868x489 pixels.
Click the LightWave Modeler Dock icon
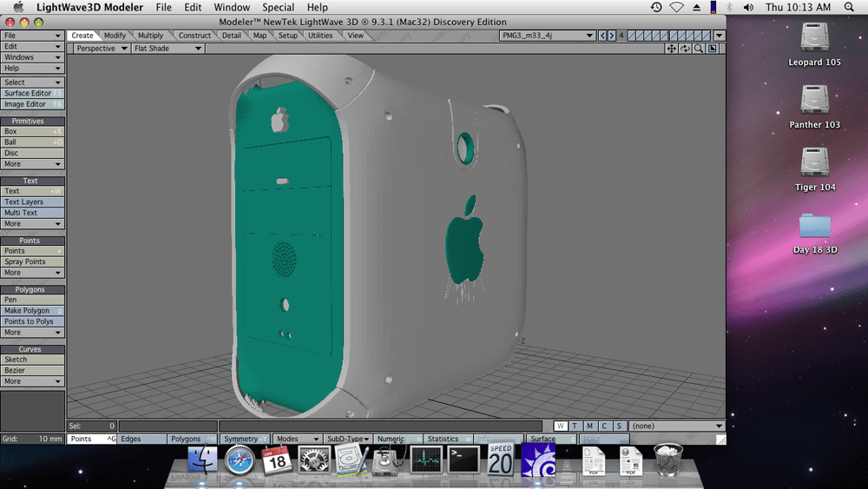pos(537,459)
